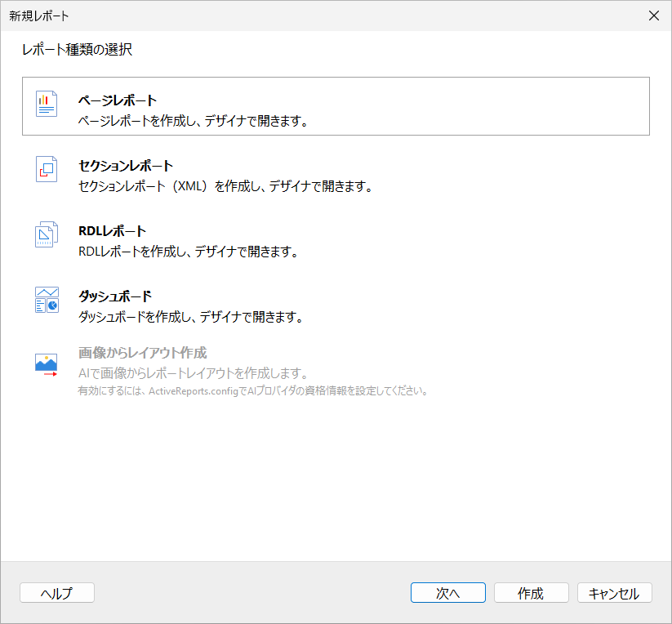
Task: Proceed with the 次へ button
Action: (x=447, y=593)
